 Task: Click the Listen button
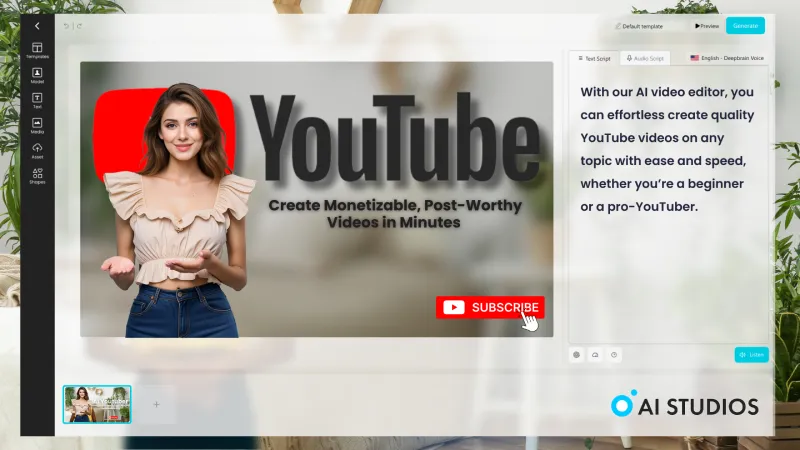click(752, 355)
